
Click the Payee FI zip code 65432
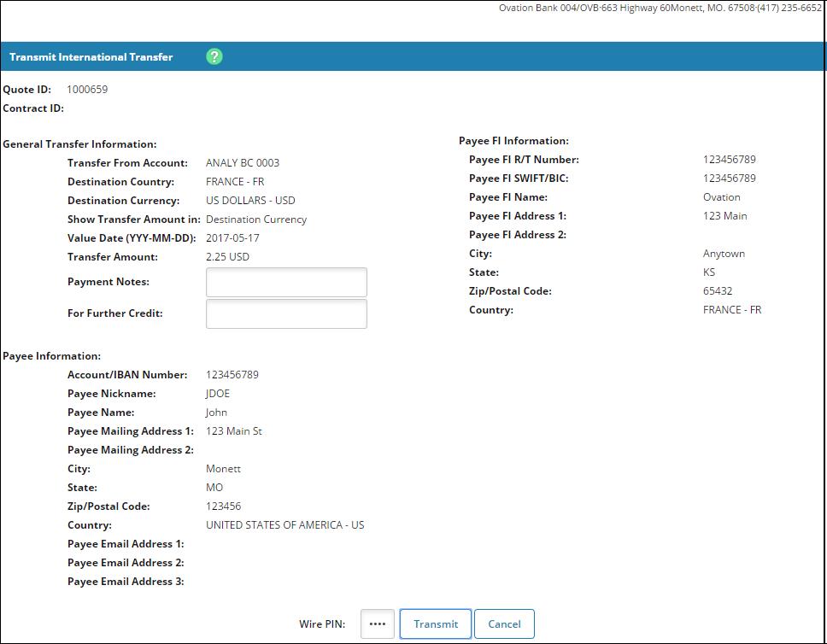[x=718, y=291]
